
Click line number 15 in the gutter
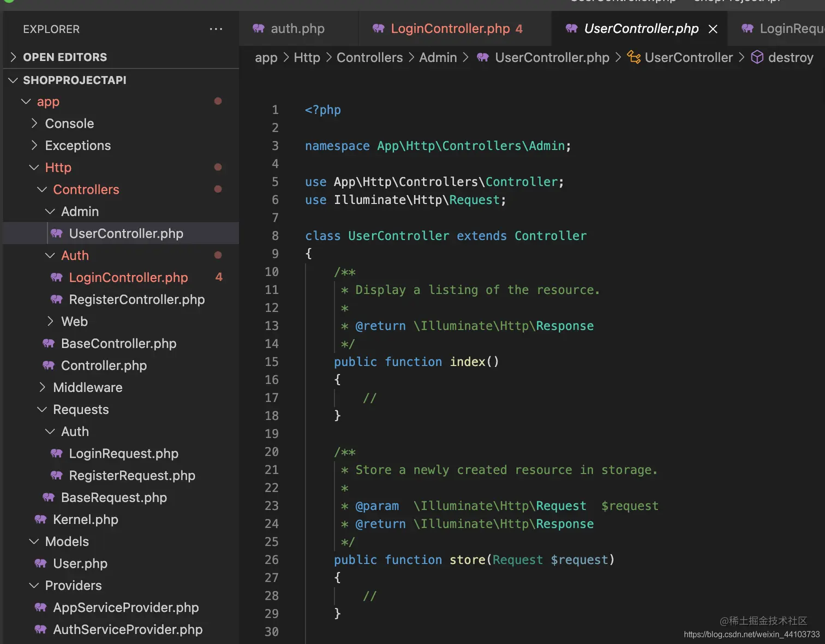click(272, 362)
